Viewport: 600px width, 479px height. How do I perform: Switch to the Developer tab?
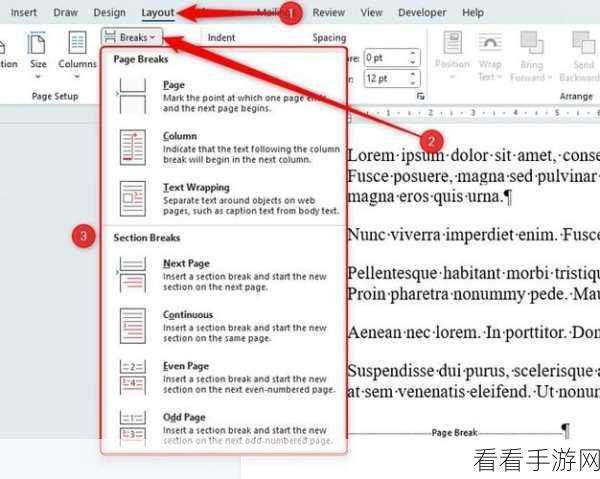pyautogui.click(x=422, y=13)
